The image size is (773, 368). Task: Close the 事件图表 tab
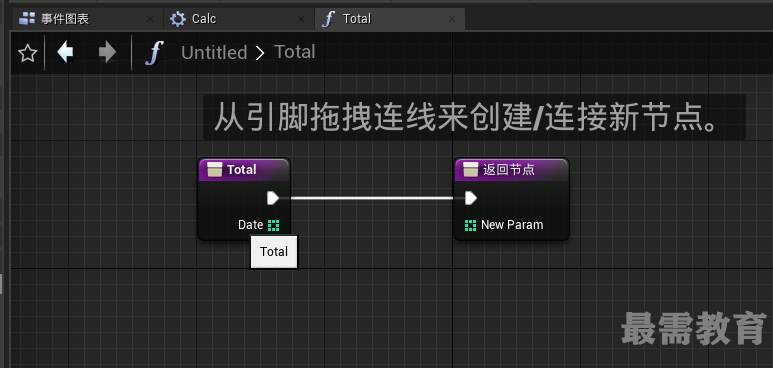click(150, 19)
